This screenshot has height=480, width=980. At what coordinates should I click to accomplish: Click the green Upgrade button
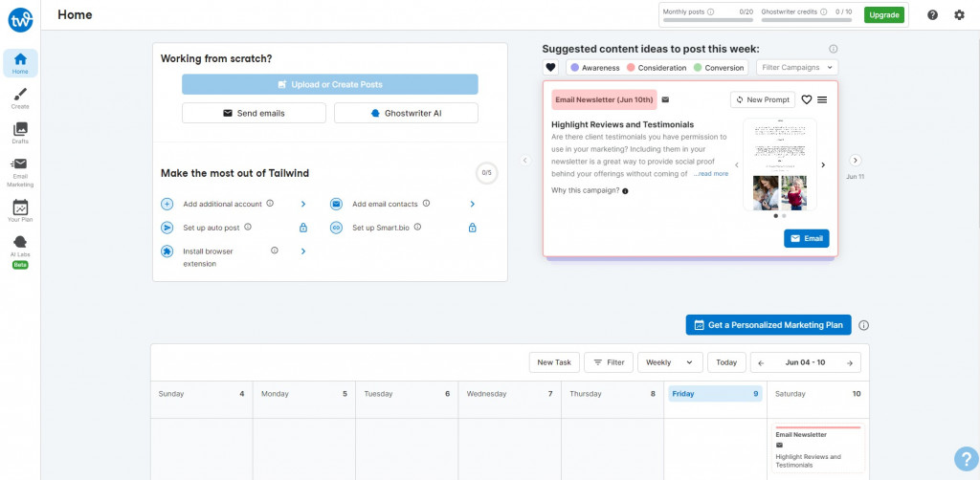tap(883, 15)
